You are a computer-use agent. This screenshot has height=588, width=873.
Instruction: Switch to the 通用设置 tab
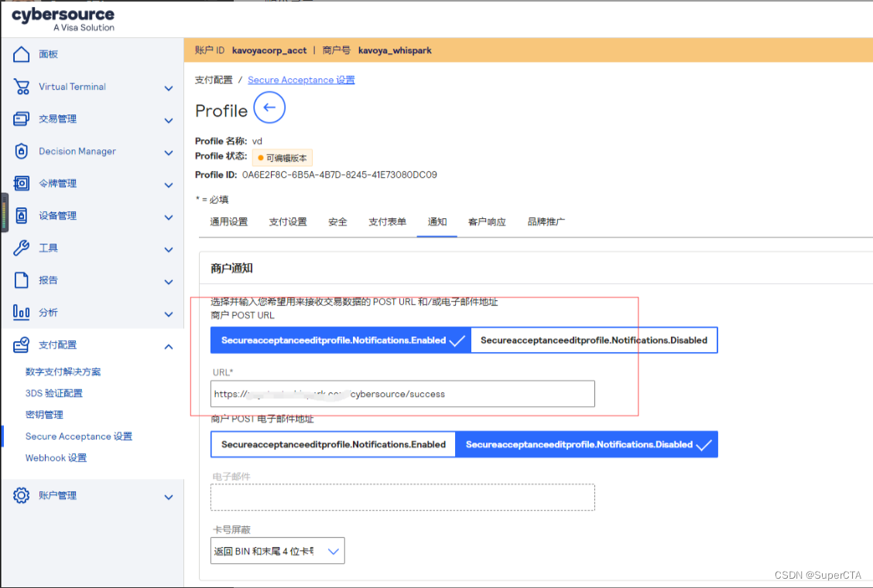(x=229, y=221)
